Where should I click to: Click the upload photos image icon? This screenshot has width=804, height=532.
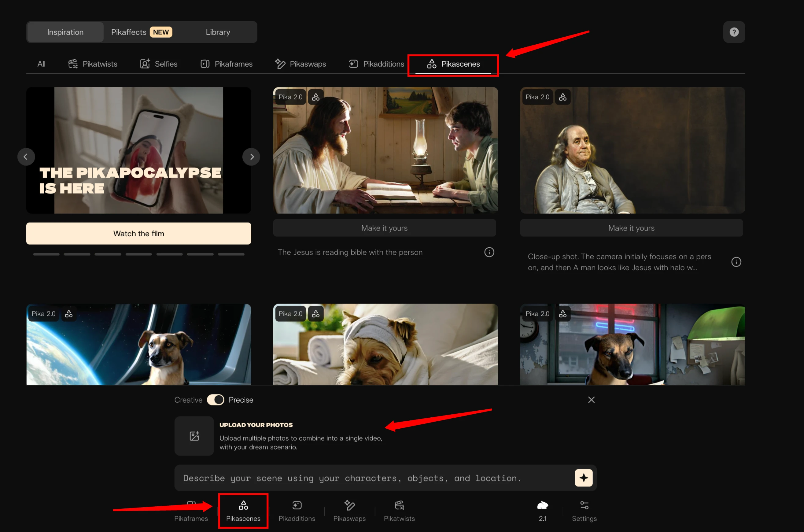click(x=194, y=436)
